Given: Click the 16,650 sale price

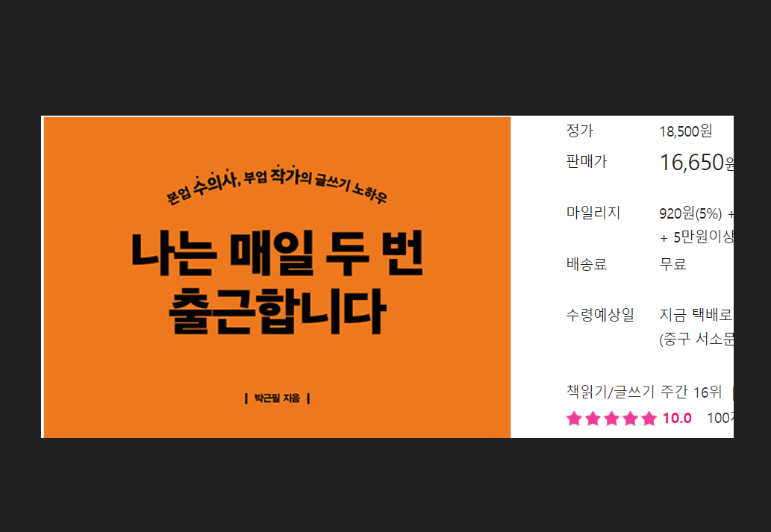Looking at the screenshot, I should [x=692, y=163].
